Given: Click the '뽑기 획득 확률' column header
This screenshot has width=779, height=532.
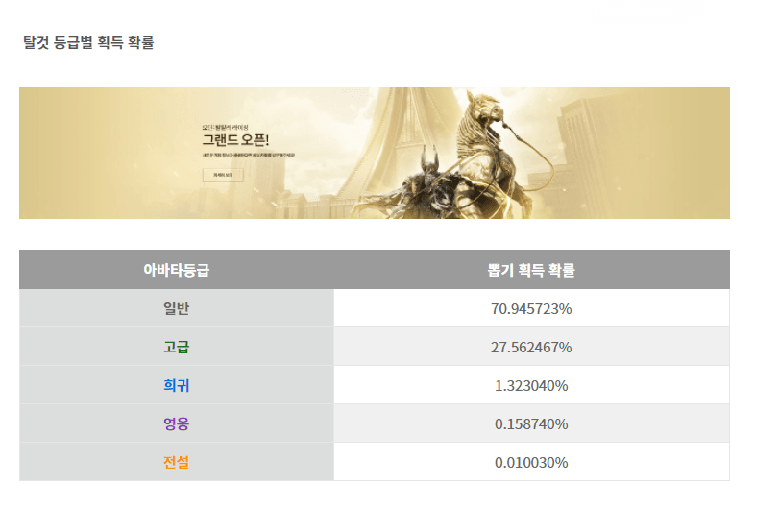Looking at the screenshot, I should [x=531, y=270].
